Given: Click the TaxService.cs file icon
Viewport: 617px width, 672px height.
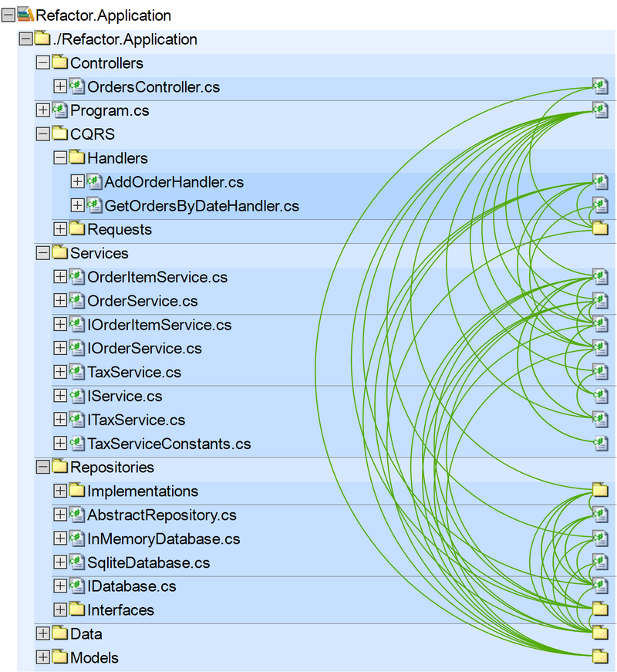Looking at the screenshot, I should click(x=76, y=372).
